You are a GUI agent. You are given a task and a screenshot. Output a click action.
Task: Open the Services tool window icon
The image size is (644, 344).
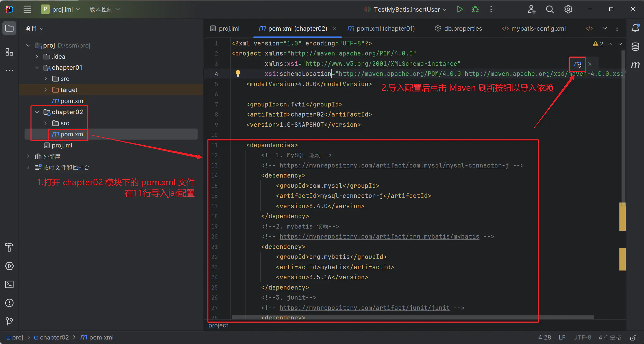coord(9,266)
